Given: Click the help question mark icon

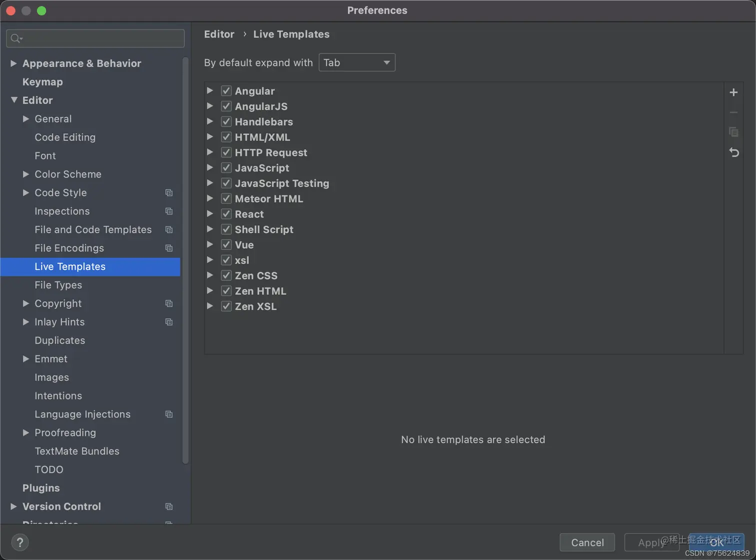Looking at the screenshot, I should click(x=20, y=543).
